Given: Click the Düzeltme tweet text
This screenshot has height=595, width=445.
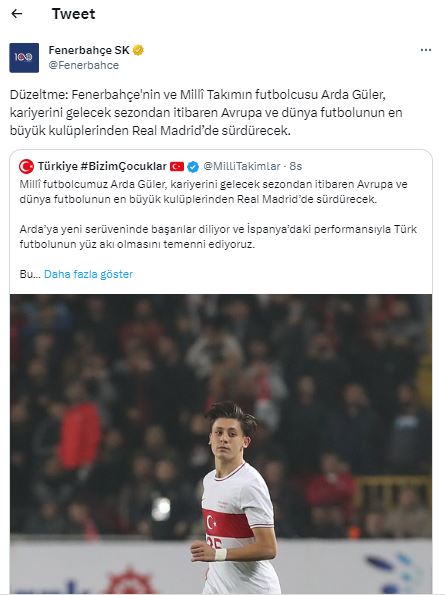Looking at the screenshot, I should [x=206, y=112].
